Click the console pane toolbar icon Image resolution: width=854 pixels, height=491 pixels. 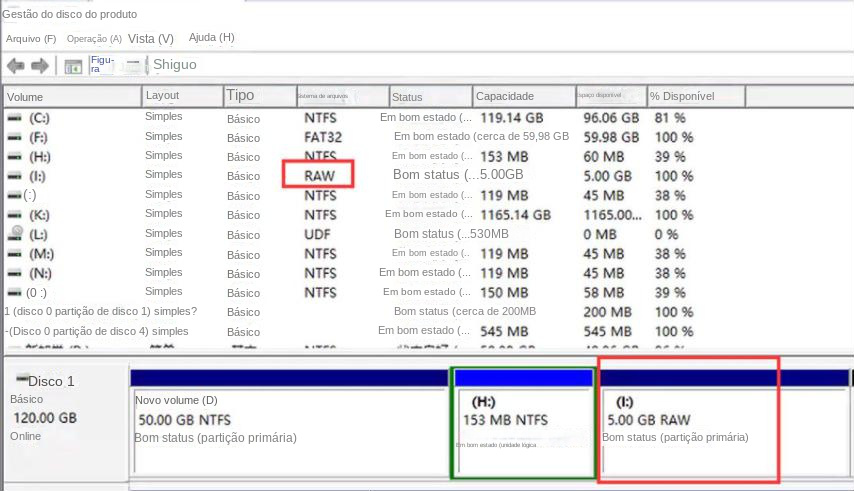click(73, 66)
